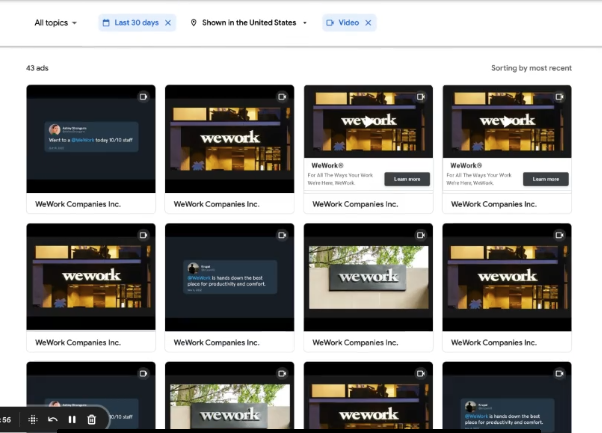Image resolution: width=602 pixels, height=433 pixels.
Task: Delete the recording with trash icon
Action: click(x=91, y=419)
